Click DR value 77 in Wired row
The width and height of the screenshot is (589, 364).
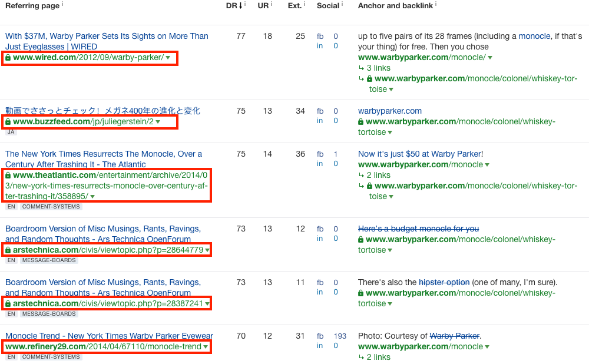(241, 36)
